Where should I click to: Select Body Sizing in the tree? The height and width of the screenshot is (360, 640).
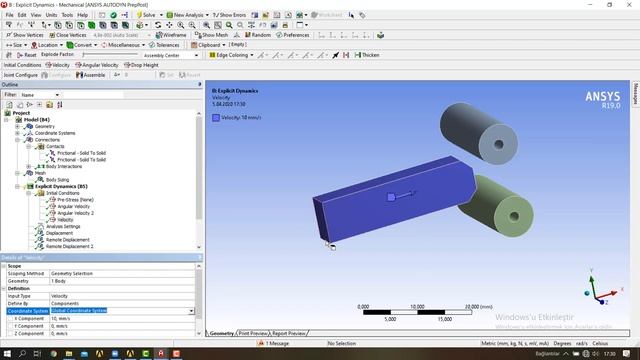coord(57,180)
